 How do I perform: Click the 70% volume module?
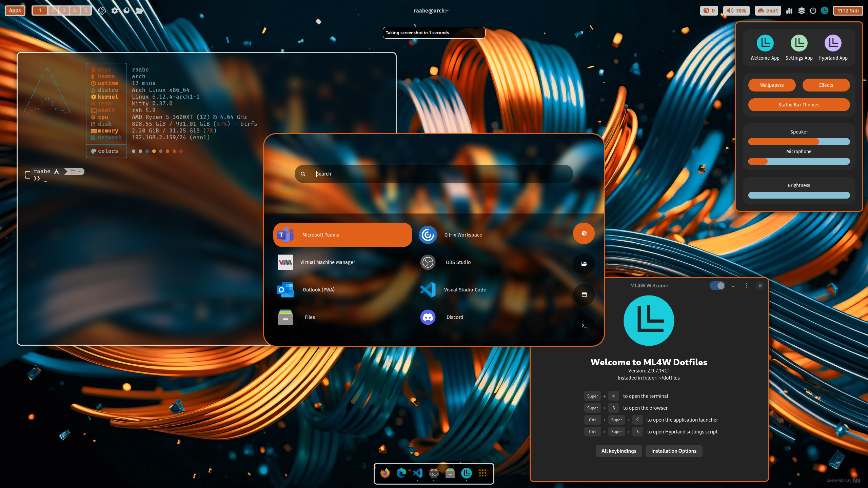[x=736, y=11]
